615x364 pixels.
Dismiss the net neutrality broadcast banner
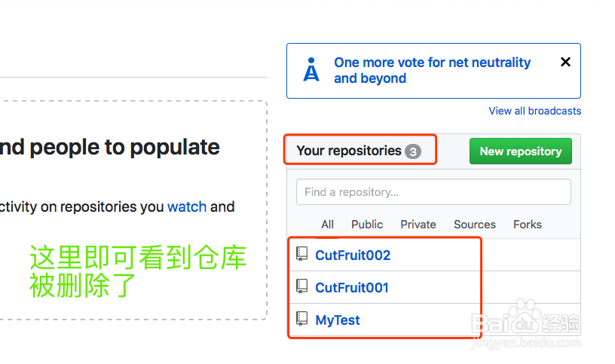(x=565, y=63)
